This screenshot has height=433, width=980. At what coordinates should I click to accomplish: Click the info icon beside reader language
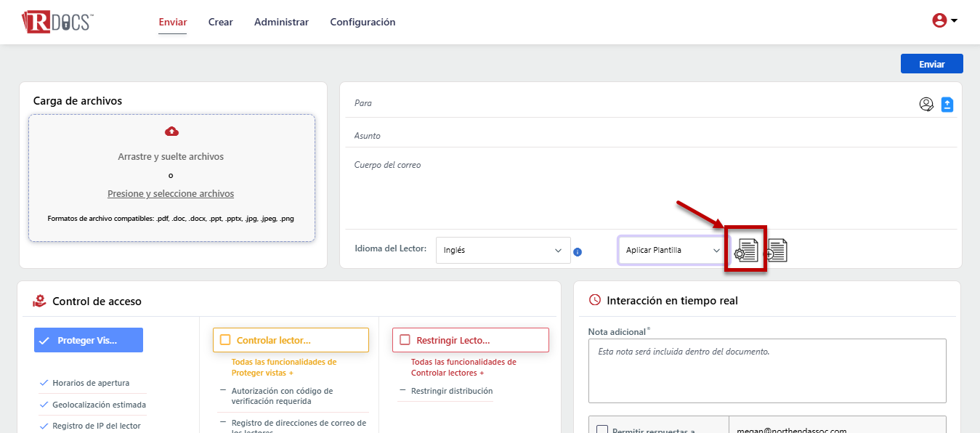578,252
